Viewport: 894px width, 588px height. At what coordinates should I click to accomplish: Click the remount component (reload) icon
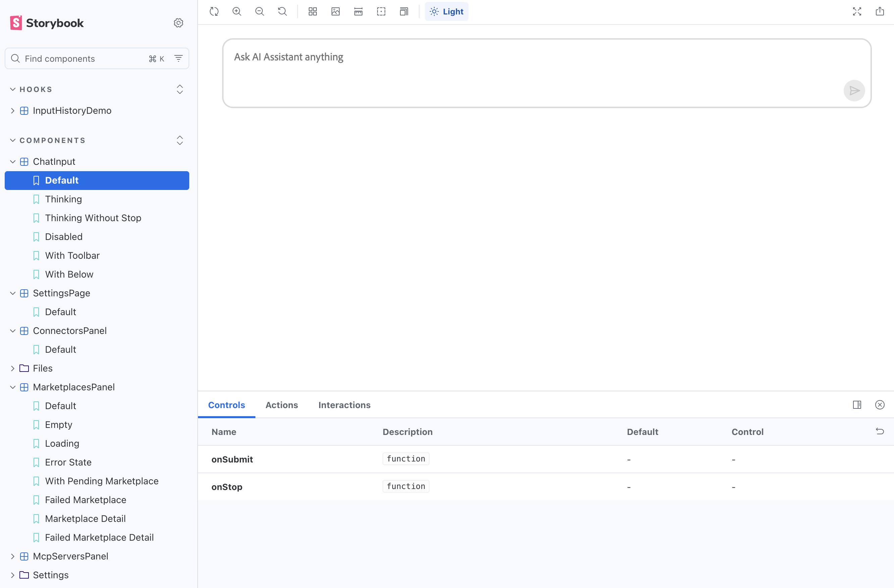[214, 12]
